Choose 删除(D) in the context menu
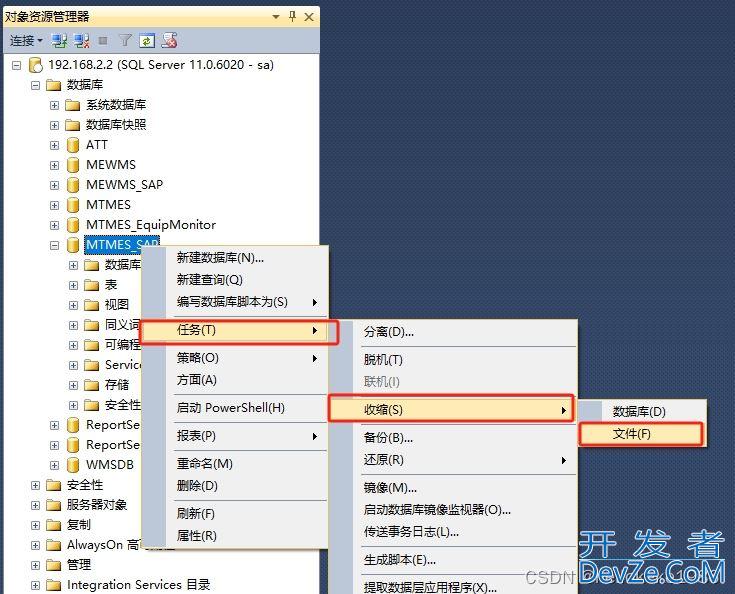Screen dimensions: 735x594 click(x=234, y=486)
